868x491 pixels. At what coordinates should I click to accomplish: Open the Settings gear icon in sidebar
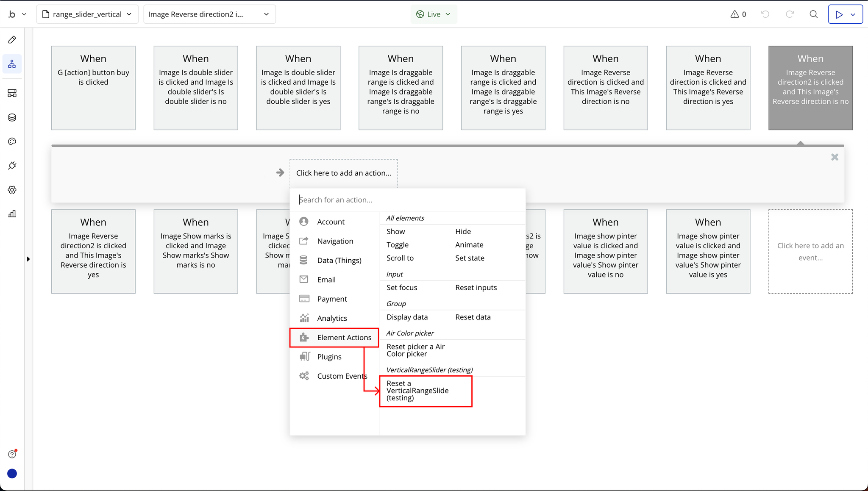(12, 190)
